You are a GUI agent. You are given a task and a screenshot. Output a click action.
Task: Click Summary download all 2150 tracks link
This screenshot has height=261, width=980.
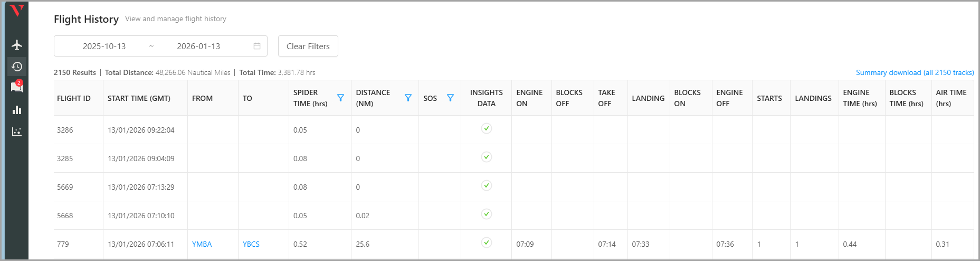(x=915, y=72)
